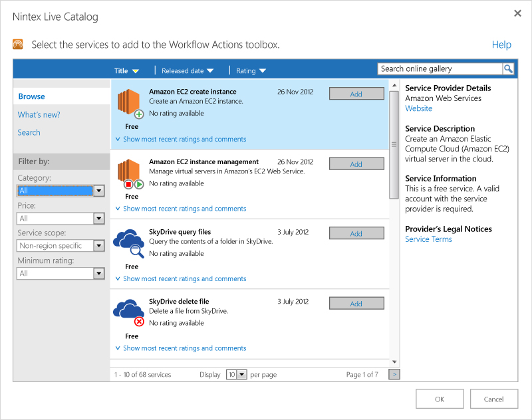The height and width of the screenshot is (420, 532).
Task: Expand ratings for SkyDrive query files
Action: pos(181,278)
